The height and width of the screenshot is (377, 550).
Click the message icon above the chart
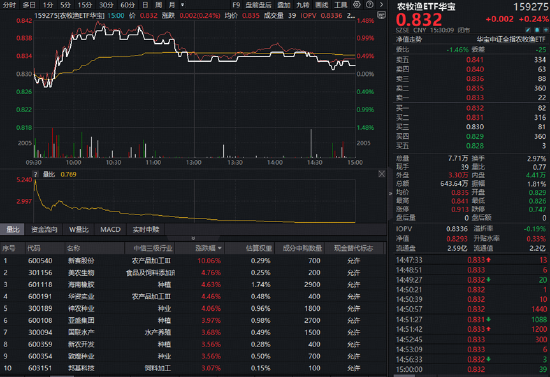click(x=381, y=15)
